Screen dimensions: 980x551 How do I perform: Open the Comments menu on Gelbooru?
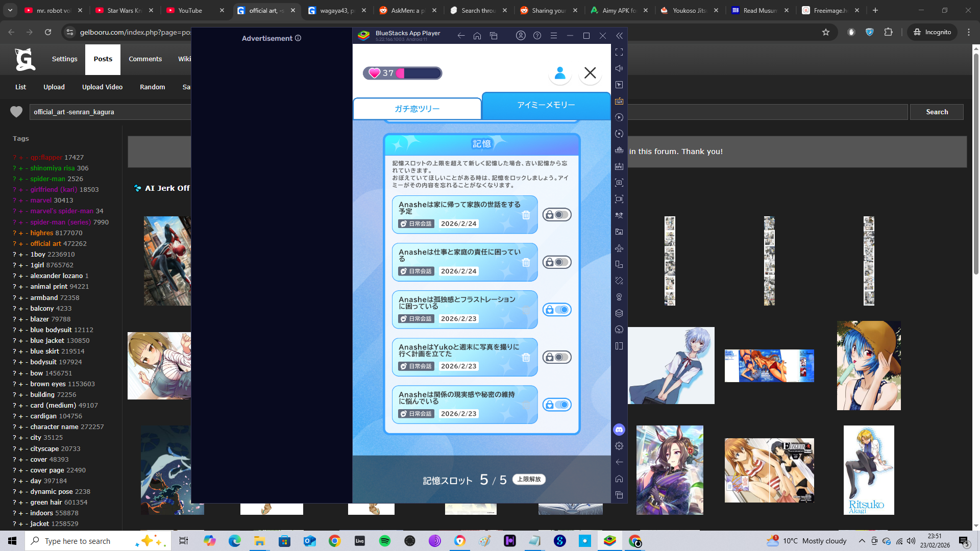point(145,59)
